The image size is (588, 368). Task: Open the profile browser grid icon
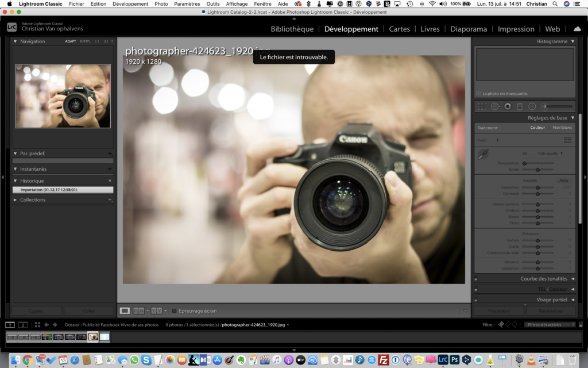pos(568,140)
